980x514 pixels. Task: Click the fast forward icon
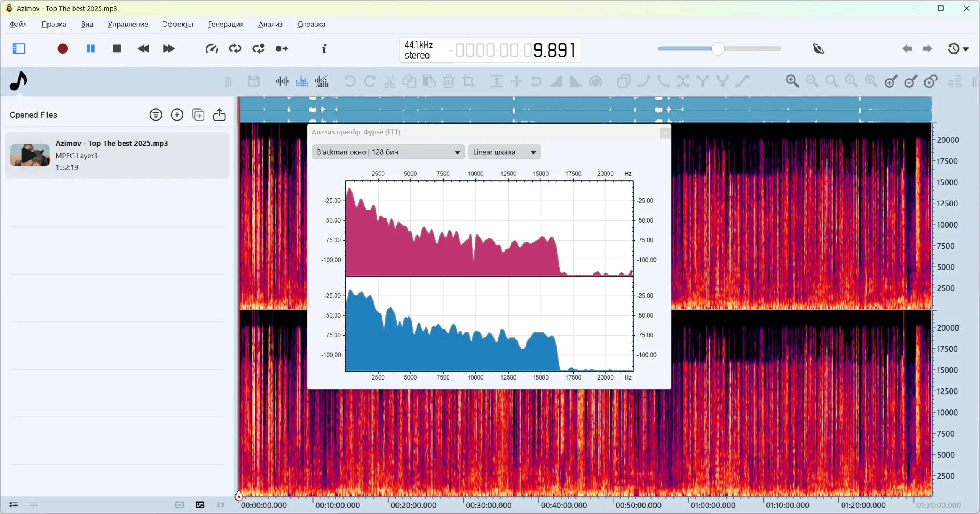pyautogui.click(x=169, y=49)
